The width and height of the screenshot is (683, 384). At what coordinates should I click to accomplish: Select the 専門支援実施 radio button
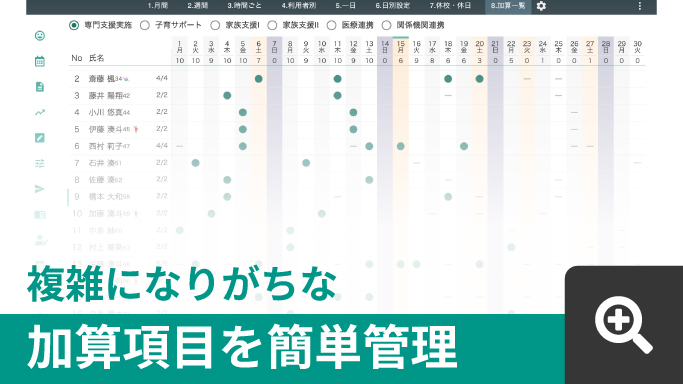tap(74, 25)
